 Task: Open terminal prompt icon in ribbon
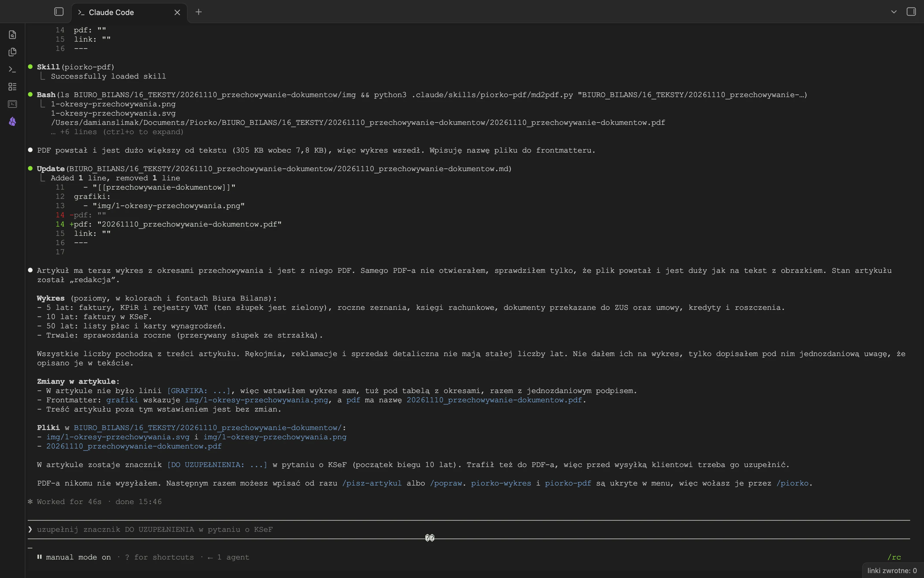point(12,69)
